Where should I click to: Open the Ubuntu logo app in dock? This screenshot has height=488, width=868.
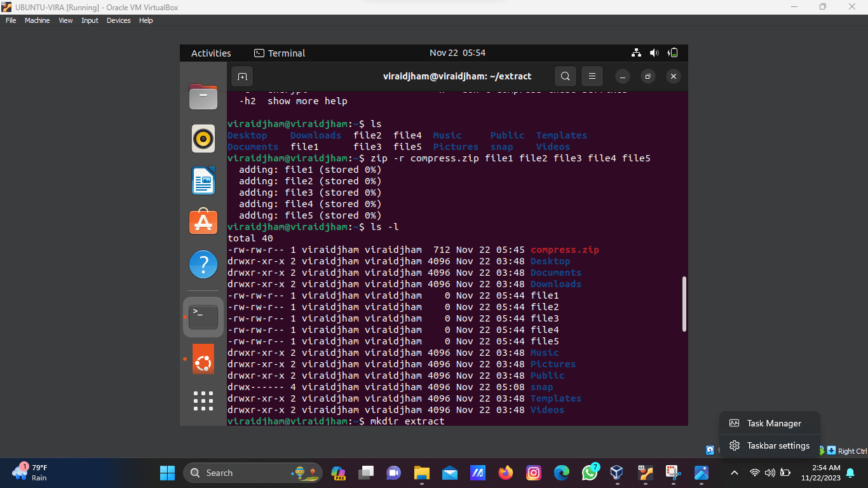pos(203,359)
